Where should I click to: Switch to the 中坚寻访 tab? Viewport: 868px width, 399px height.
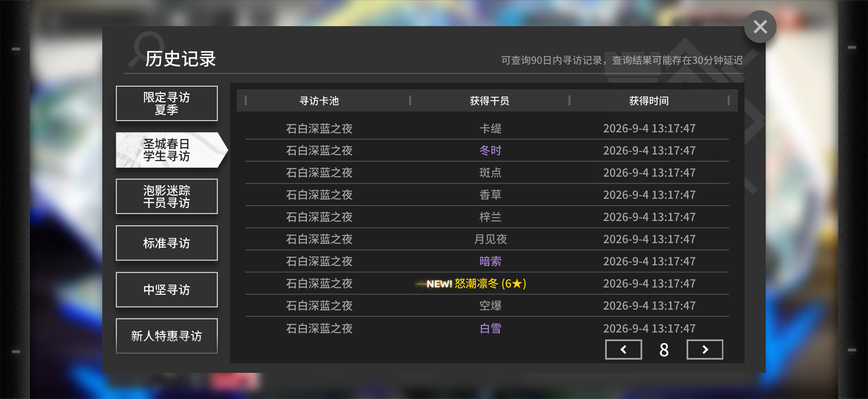coord(167,289)
